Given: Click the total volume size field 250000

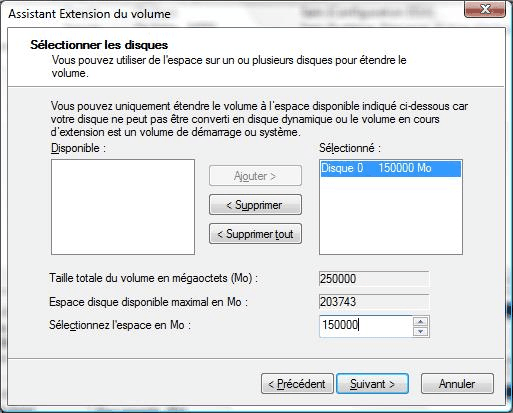Looking at the screenshot, I should click(374, 279).
